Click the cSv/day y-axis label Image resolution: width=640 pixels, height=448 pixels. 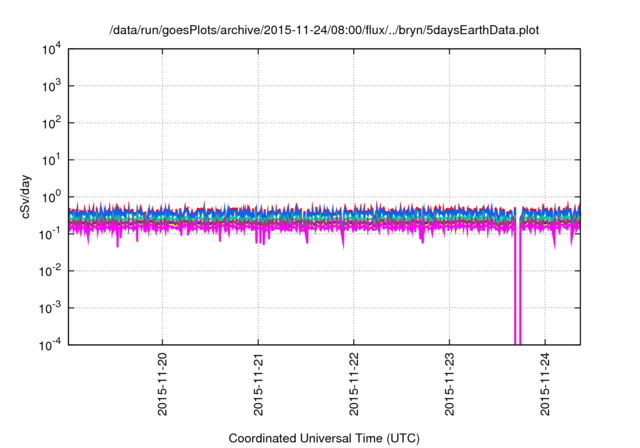(x=25, y=197)
